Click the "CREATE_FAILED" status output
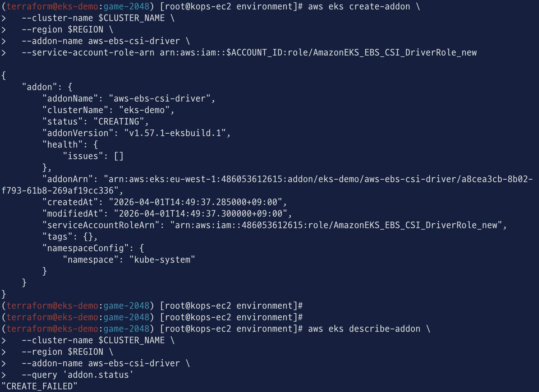539x392 pixels. 40,386
